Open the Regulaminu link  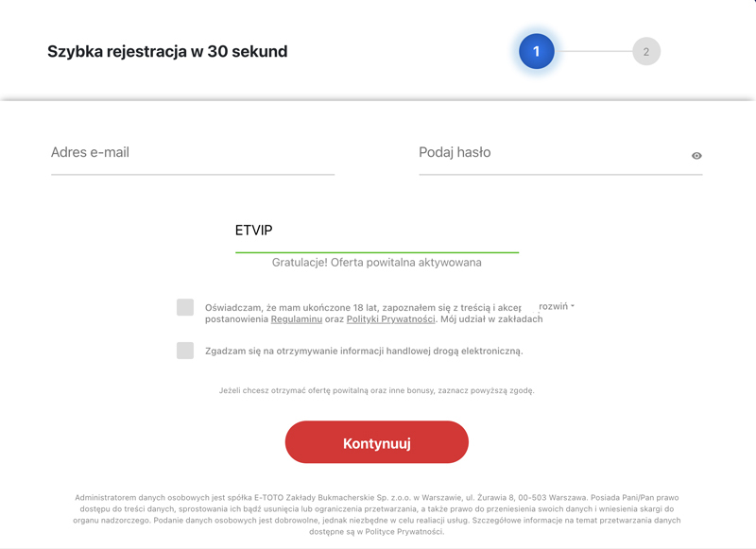297,319
